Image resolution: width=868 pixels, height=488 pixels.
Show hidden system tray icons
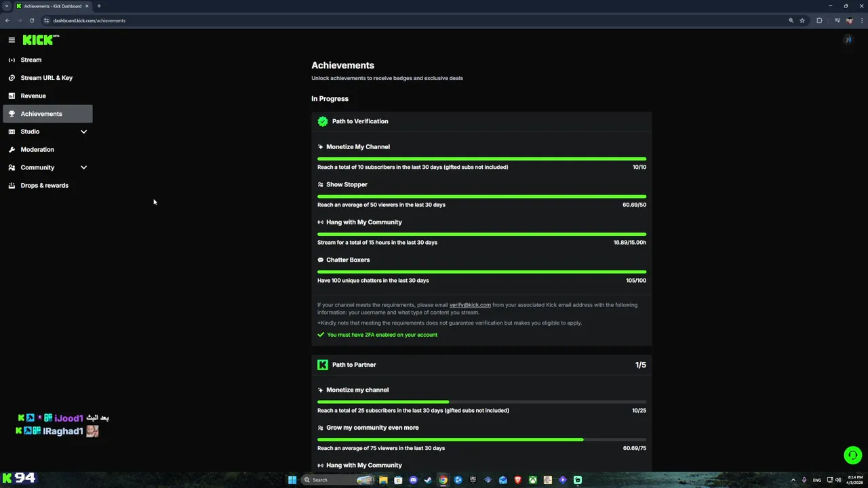(x=793, y=480)
